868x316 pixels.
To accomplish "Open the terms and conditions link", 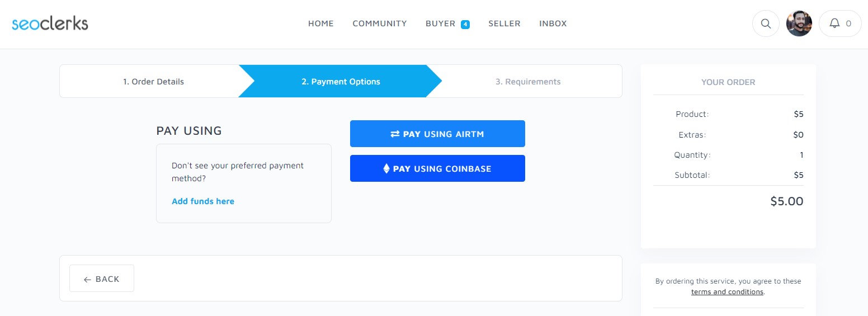I will pos(727,292).
